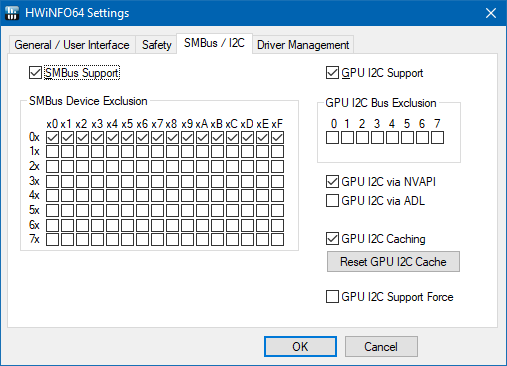Uncheck SMBus exclusion row 0x column xF
The image size is (507, 366).
point(277,137)
